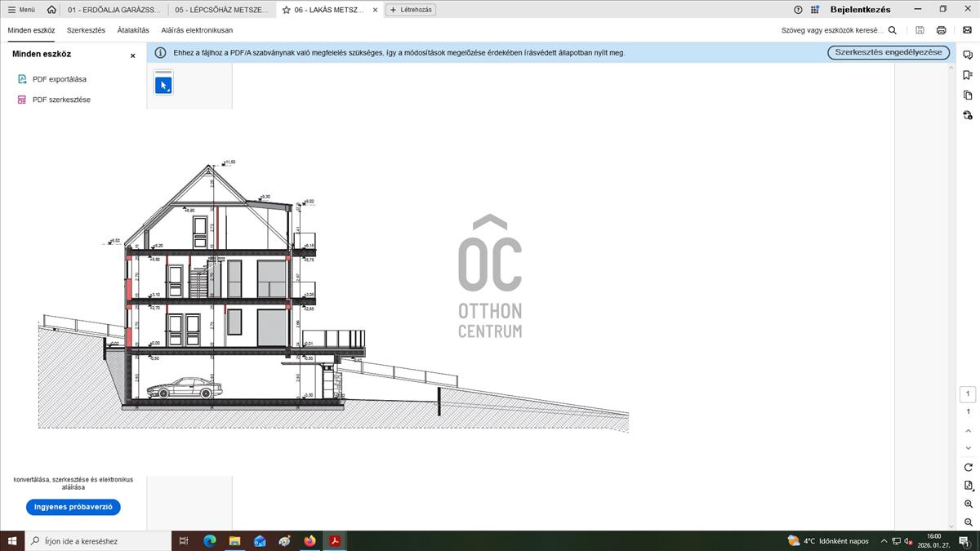
Task: Click the Ingyenes próbaverzió button
Action: click(x=73, y=507)
